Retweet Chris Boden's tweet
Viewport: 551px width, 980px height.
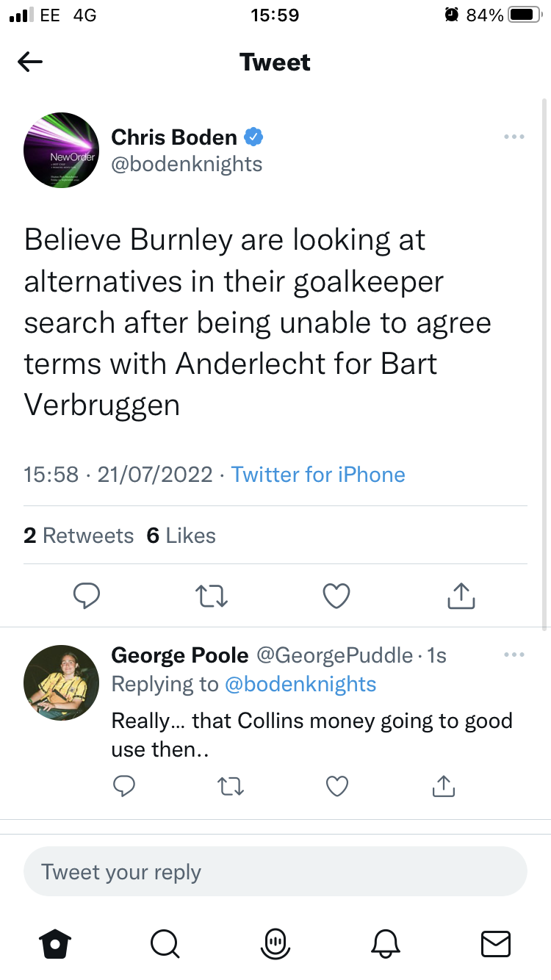(x=213, y=596)
